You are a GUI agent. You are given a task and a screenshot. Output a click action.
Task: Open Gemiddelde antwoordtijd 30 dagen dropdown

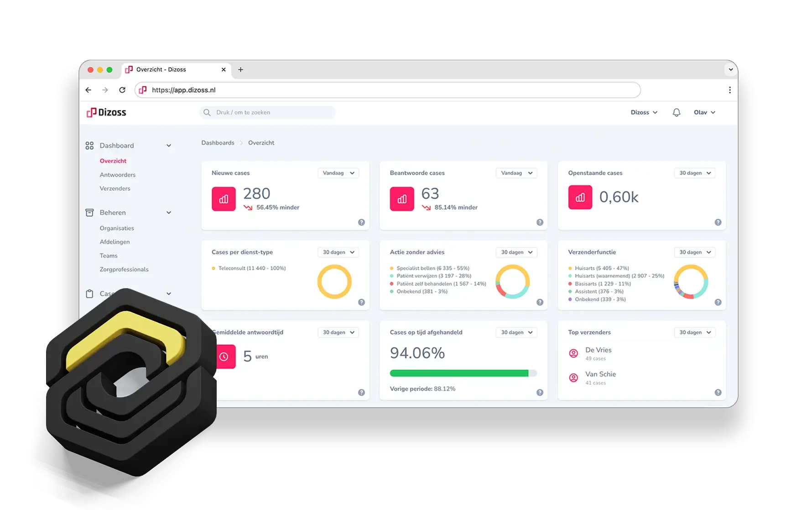(x=338, y=332)
